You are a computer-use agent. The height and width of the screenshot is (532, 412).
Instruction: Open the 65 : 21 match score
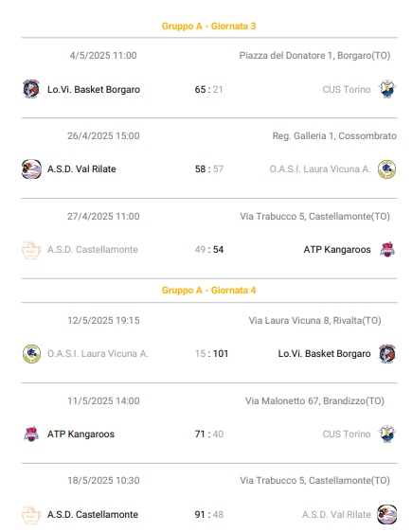208,90
